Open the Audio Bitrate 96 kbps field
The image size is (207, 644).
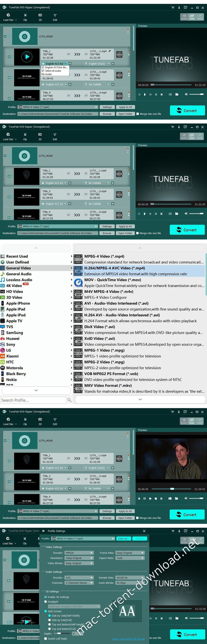pos(130,583)
